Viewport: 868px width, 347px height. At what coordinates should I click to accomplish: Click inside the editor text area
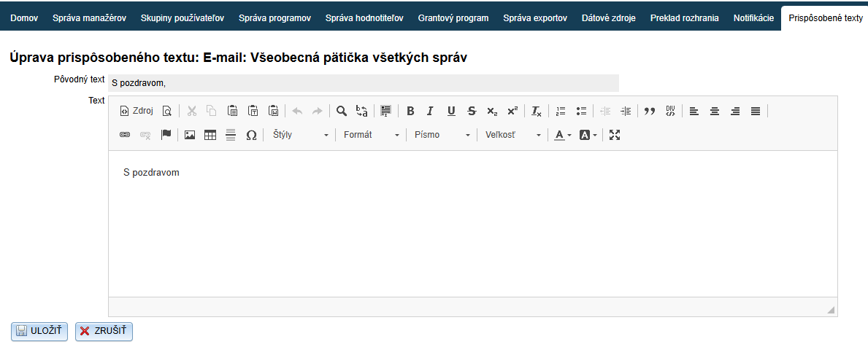tap(473, 224)
